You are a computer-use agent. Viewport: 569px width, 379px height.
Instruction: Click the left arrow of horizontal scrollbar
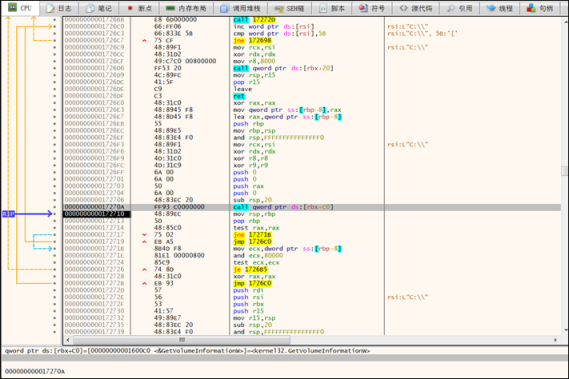click(68, 340)
